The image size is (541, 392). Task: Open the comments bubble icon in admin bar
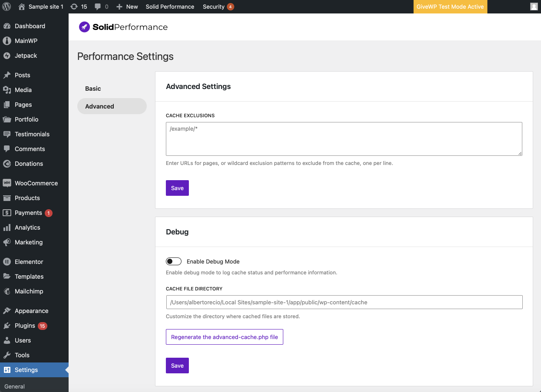(x=98, y=7)
